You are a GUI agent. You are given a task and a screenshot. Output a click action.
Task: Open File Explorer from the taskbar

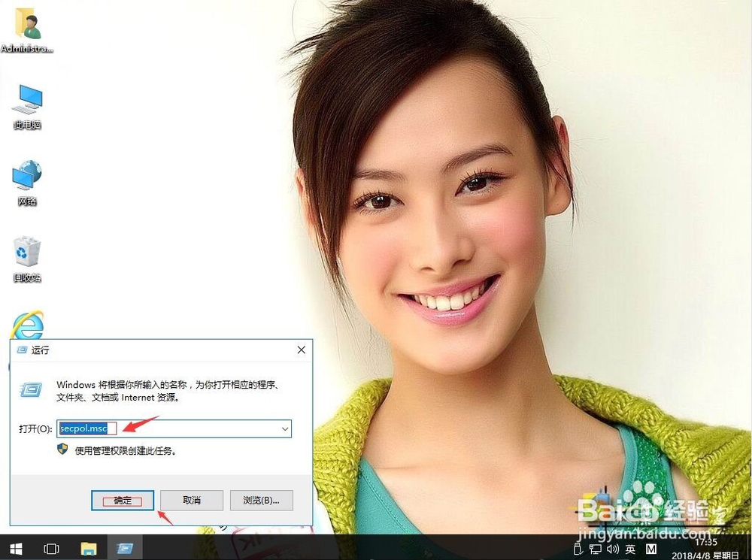[88, 549]
